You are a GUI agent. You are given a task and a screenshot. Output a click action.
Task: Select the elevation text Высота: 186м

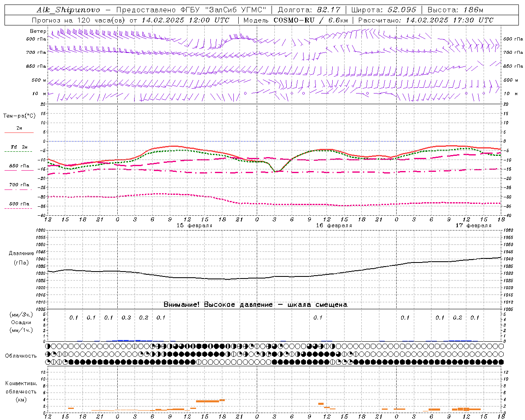pos(455,10)
